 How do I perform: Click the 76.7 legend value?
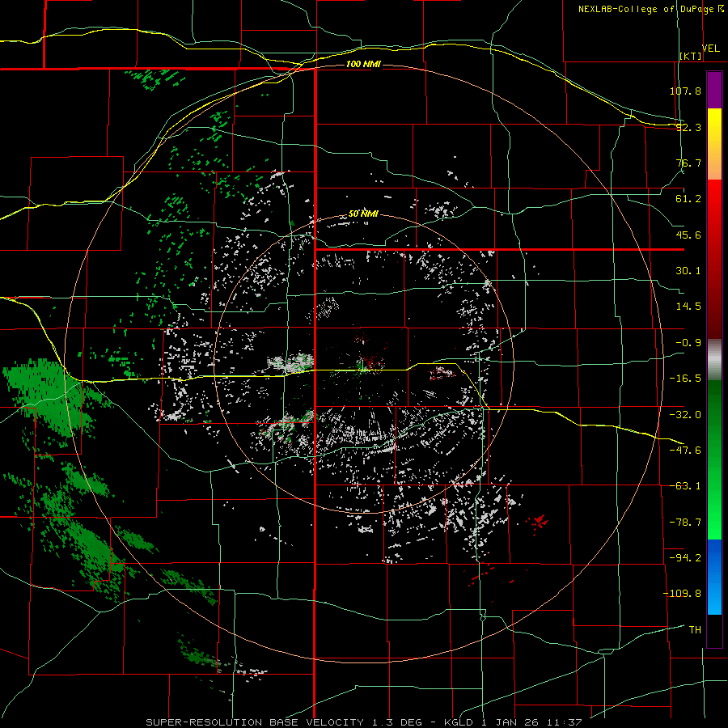click(x=688, y=163)
